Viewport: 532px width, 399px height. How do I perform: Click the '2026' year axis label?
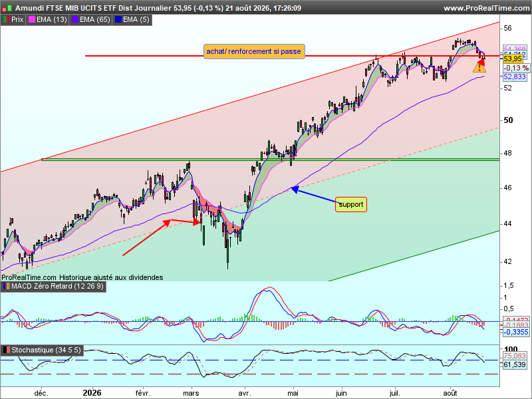click(x=92, y=393)
